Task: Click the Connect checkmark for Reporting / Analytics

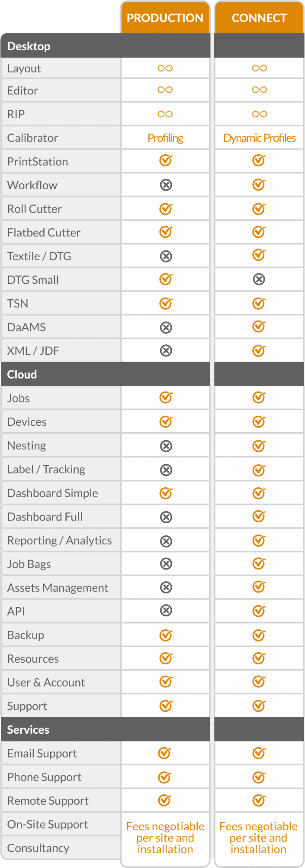Action: 259,541
